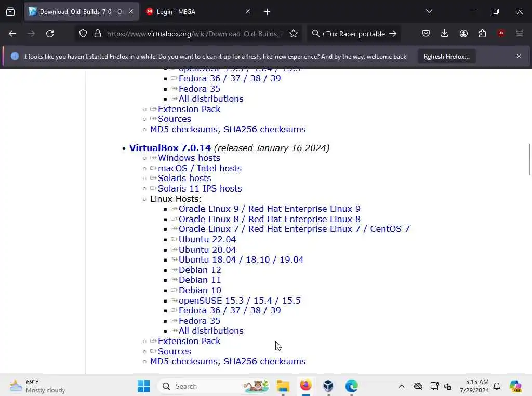The width and height of the screenshot is (532, 396).
Task: Reload the current page
Action: pyautogui.click(x=50, y=34)
